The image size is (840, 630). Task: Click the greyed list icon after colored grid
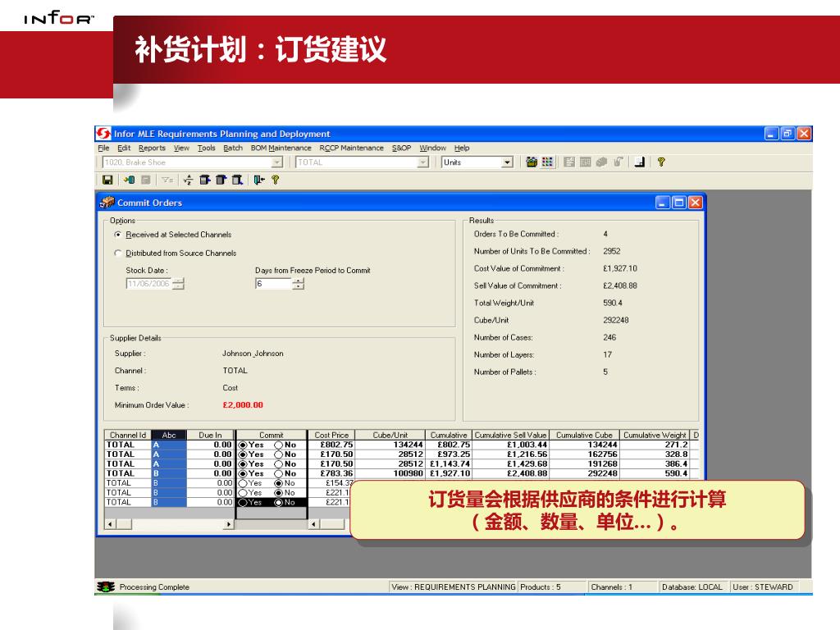coord(569,162)
